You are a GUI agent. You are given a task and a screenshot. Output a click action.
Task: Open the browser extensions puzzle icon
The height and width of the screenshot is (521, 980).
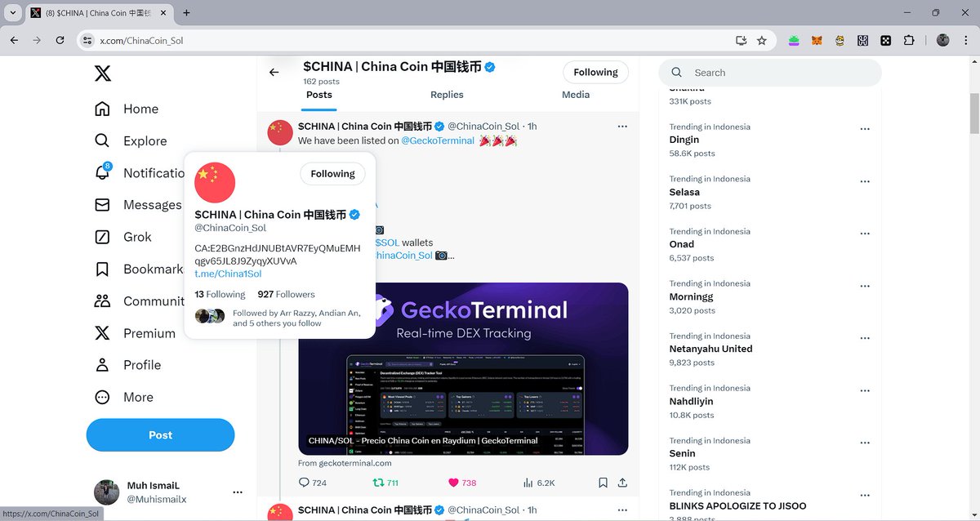coord(908,40)
